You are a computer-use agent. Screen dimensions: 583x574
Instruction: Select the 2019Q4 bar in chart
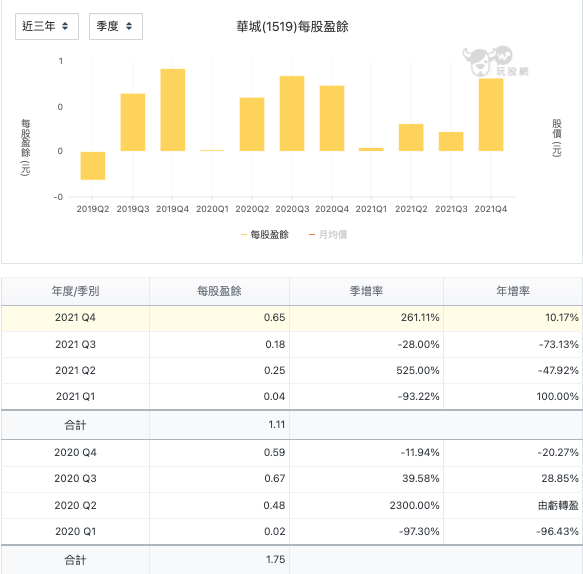173,110
